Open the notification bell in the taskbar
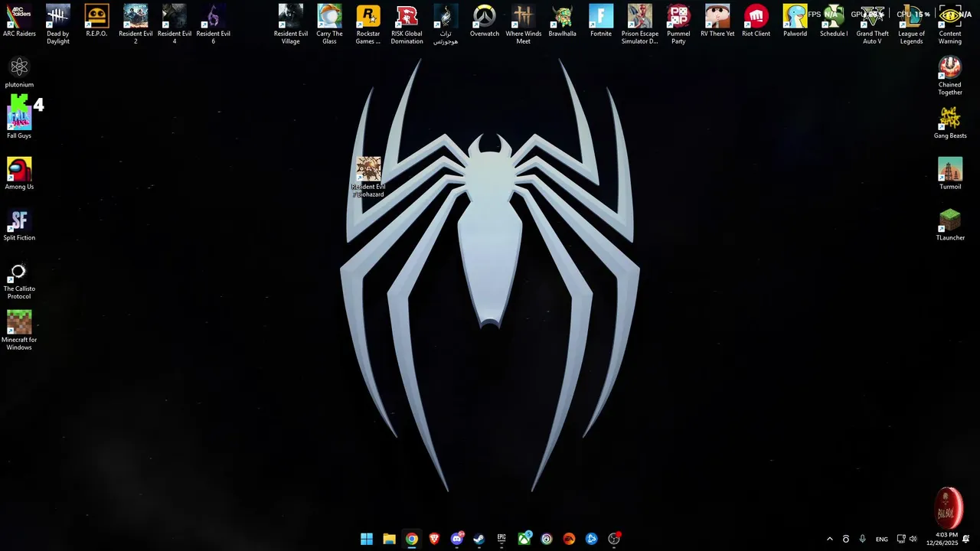This screenshot has width=980, height=551. pos(966,539)
